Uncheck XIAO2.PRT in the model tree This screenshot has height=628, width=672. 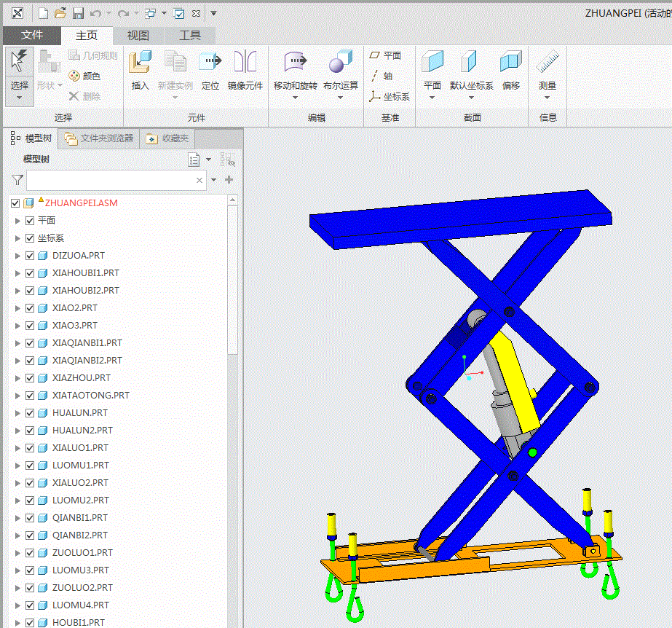click(x=30, y=308)
